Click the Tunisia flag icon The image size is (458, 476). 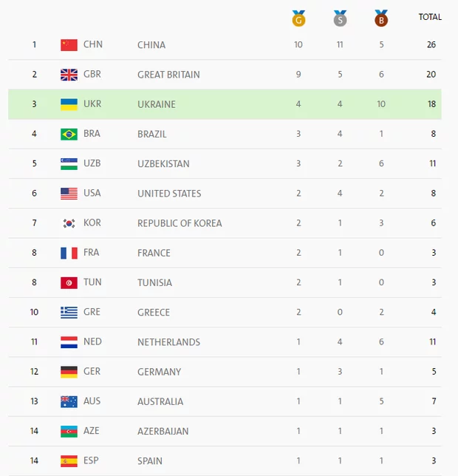click(x=69, y=282)
